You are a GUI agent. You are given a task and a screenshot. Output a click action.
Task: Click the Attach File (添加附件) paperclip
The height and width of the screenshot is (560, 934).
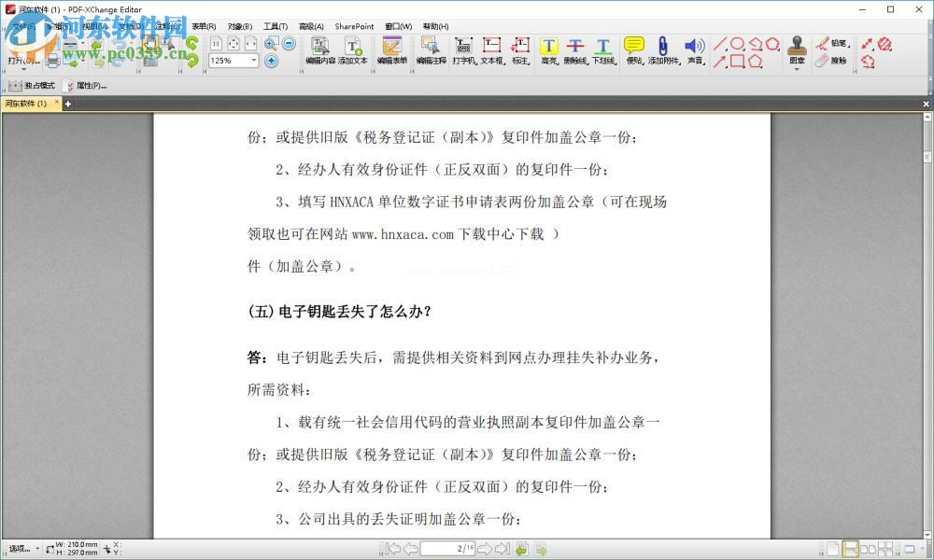(663, 50)
